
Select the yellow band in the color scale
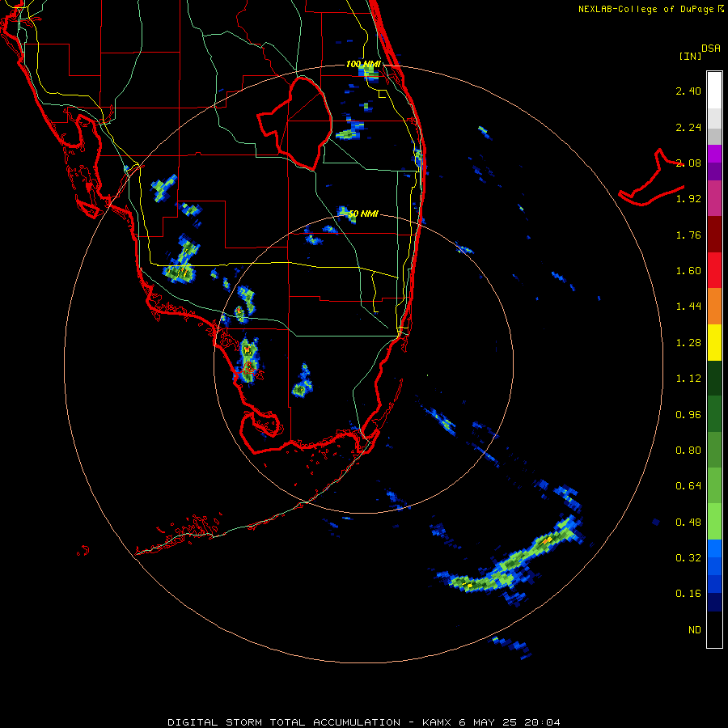[714, 343]
